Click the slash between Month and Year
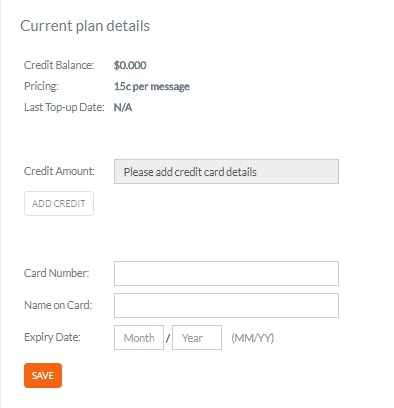Screen dimensions: 394x408 click(168, 339)
